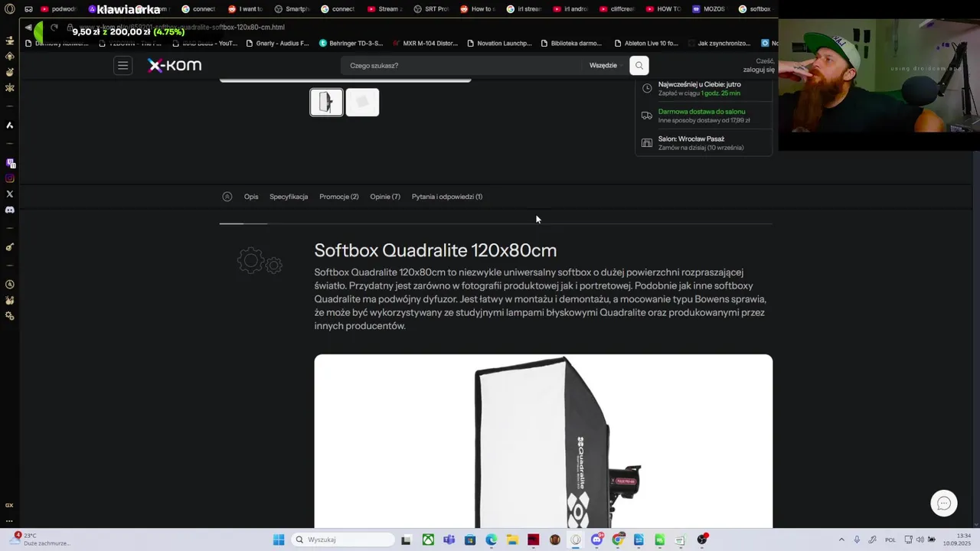Click the search magnifier button
Image resolution: width=980 pixels, height=551 pixels.
(639, 66)
